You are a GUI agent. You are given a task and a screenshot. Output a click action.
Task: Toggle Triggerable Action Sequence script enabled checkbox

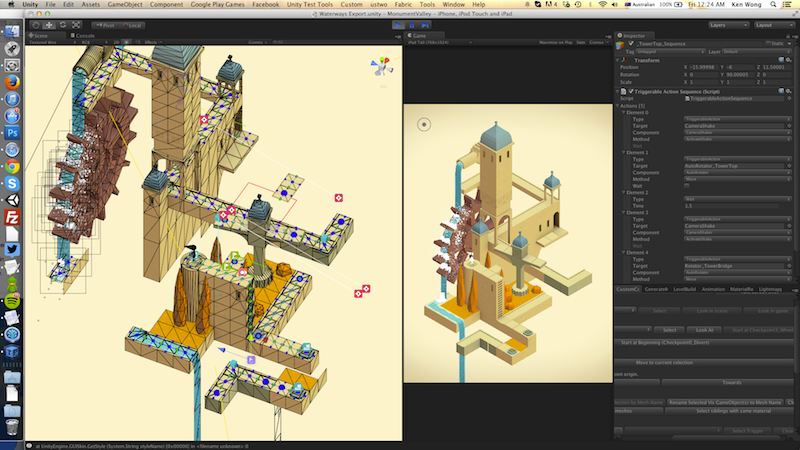[x=631, y=91]
